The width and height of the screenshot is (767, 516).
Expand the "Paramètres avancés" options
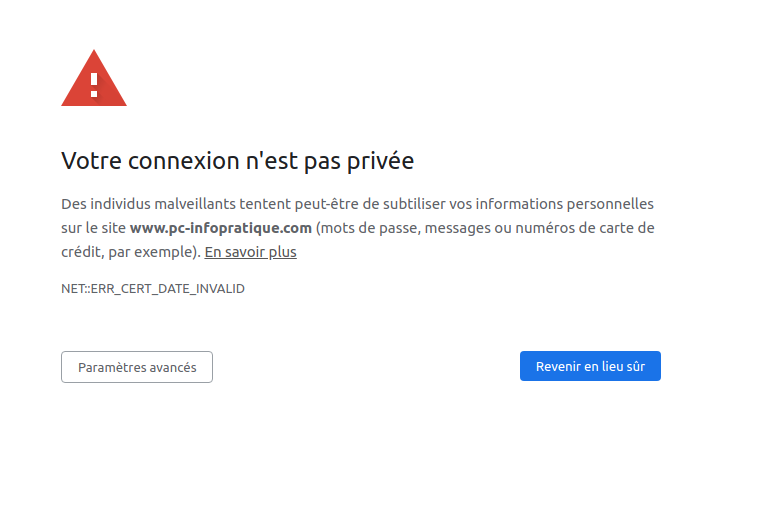point(137,367)
